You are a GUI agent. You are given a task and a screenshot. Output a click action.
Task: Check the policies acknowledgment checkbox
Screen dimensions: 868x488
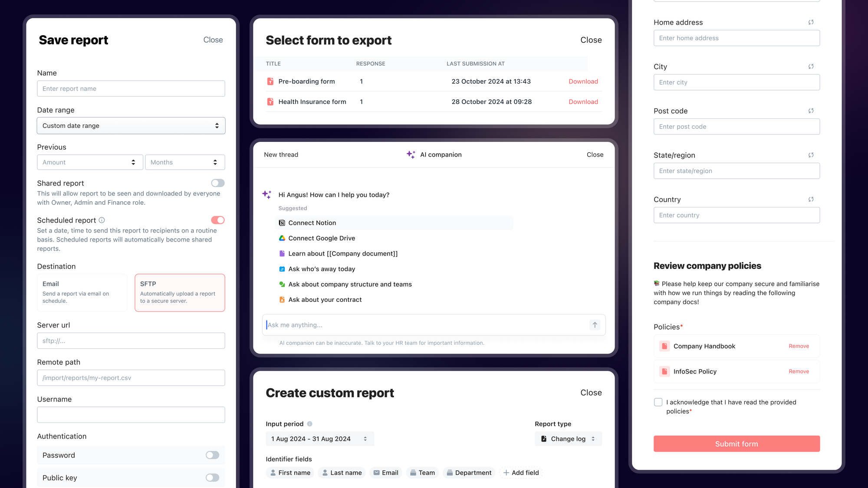[658, 402]
